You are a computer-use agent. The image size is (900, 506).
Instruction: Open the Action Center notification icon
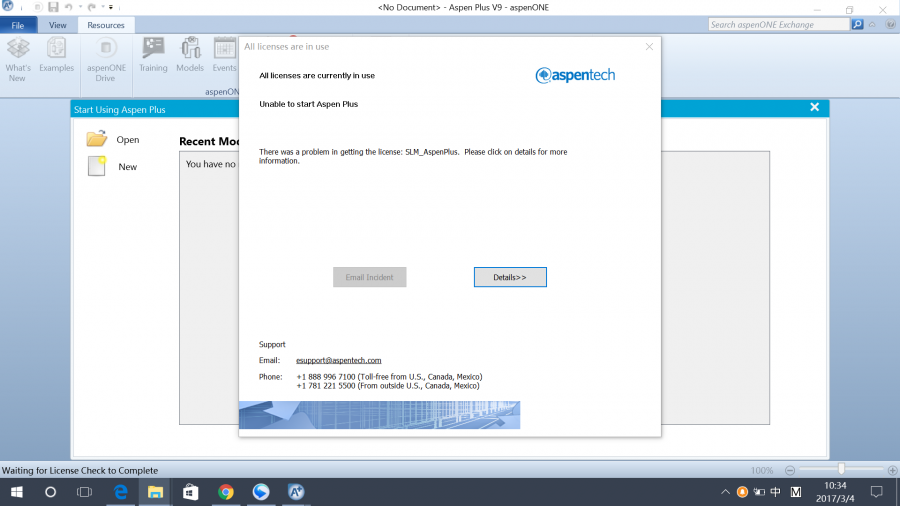coord(876,492)
